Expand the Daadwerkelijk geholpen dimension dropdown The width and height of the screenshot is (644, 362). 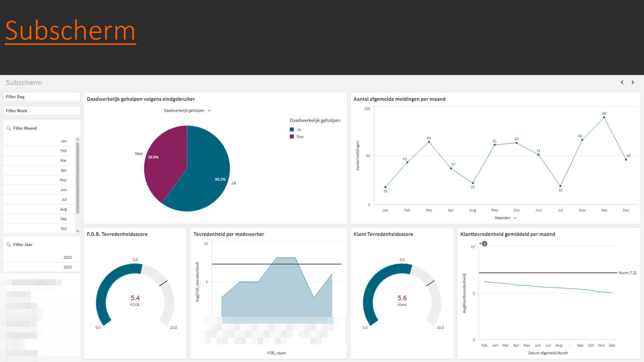coord(187,110)
